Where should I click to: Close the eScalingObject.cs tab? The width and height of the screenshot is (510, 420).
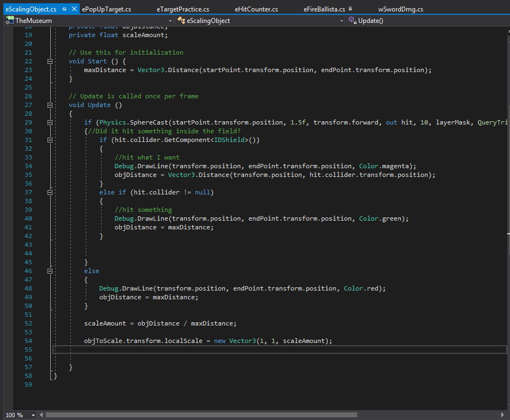75,9
